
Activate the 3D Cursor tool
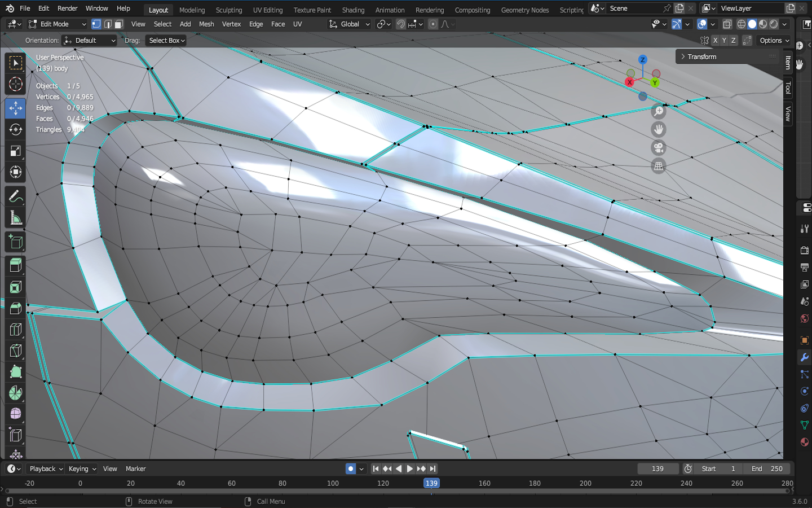[15, 84]
